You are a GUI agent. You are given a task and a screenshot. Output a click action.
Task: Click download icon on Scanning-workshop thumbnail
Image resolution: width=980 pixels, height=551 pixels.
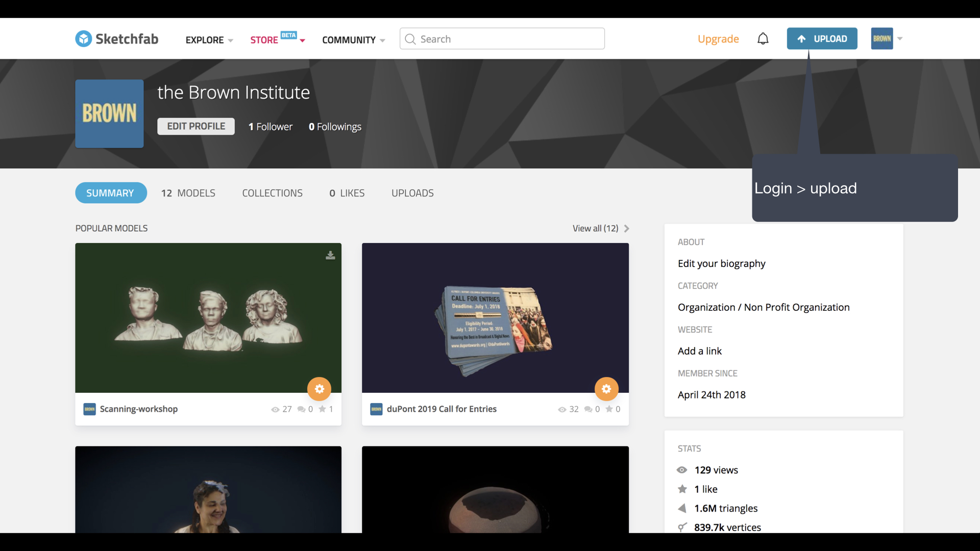tap(330, 255)
